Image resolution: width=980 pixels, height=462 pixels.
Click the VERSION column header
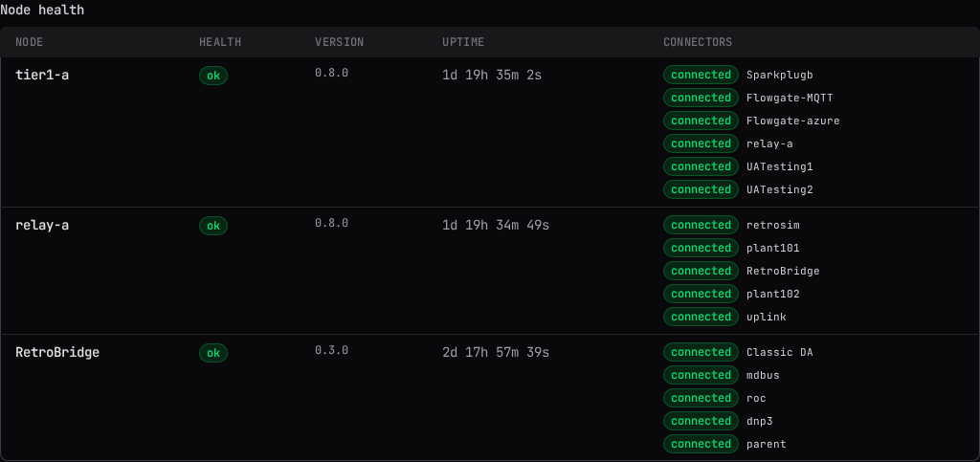(x=340, y=42)
